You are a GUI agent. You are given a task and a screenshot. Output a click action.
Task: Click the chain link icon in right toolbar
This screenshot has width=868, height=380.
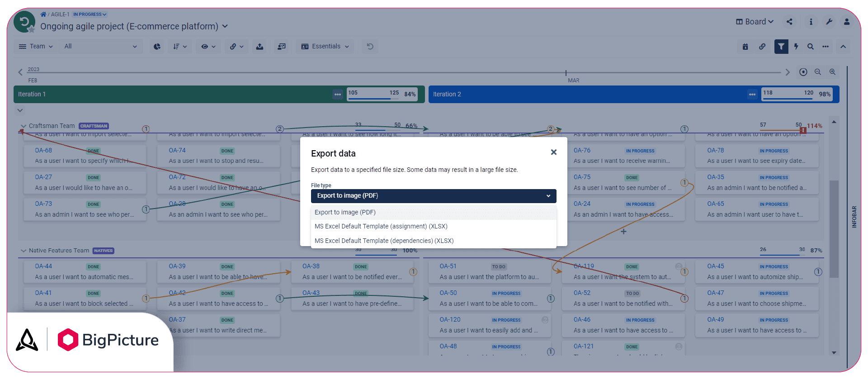click(x=762, y=46)
